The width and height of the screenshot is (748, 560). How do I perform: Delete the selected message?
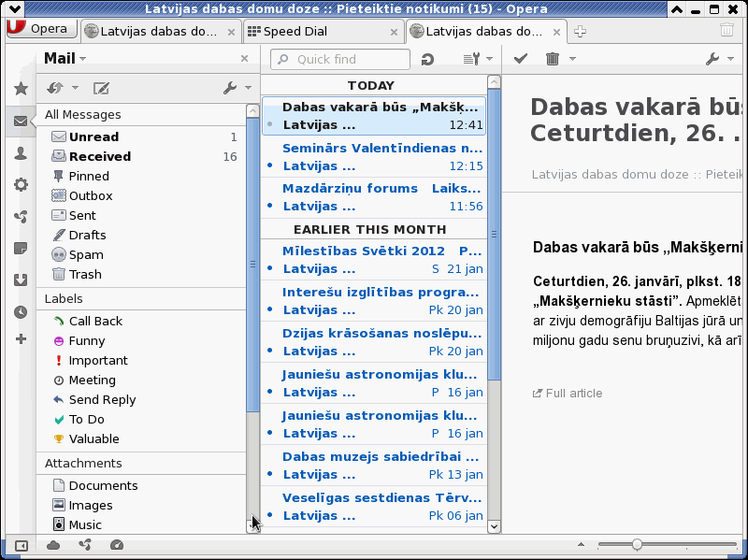click(x=553, y=59)
